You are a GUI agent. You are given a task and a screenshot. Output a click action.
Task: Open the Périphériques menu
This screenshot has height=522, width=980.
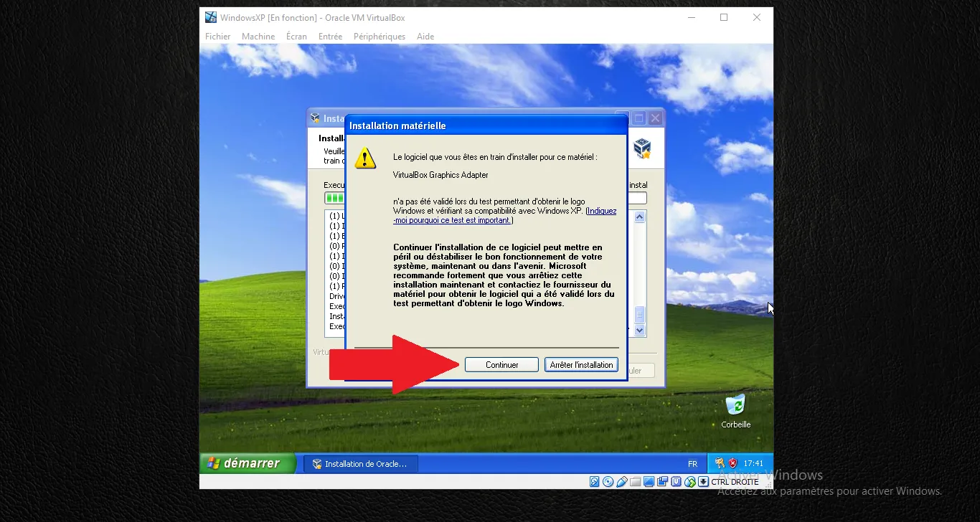tap(379, 36)
